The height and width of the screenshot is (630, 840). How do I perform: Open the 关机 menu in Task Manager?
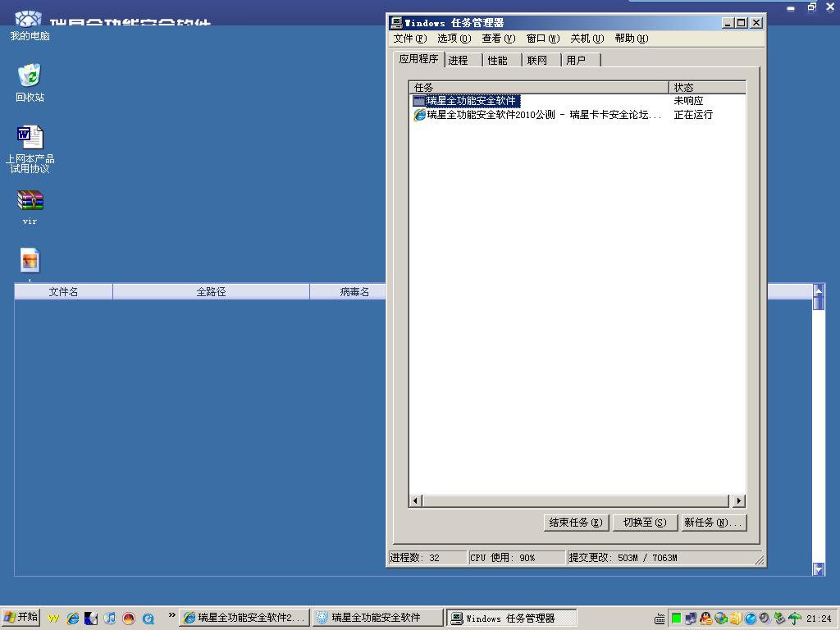(587, 39)
